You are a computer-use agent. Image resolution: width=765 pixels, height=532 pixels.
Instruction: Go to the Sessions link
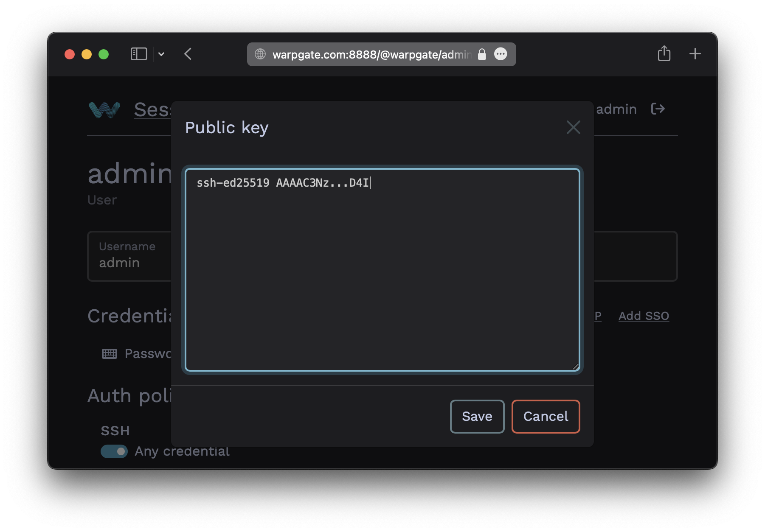[x=153, y=109]
